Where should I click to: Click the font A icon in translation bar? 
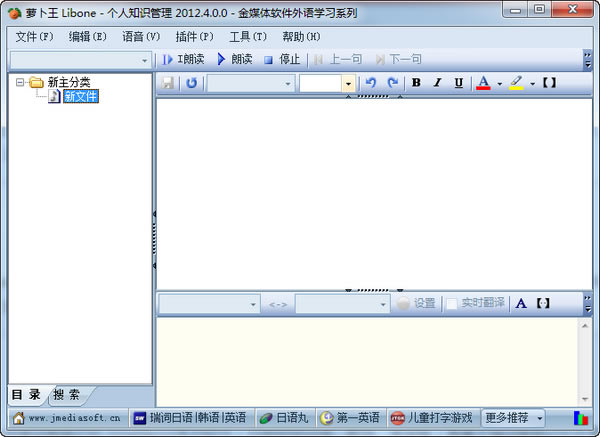(x=521, y=303)
